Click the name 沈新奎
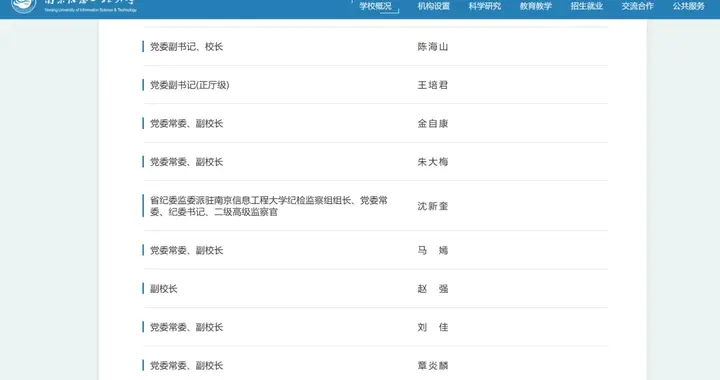 point(433,206)
